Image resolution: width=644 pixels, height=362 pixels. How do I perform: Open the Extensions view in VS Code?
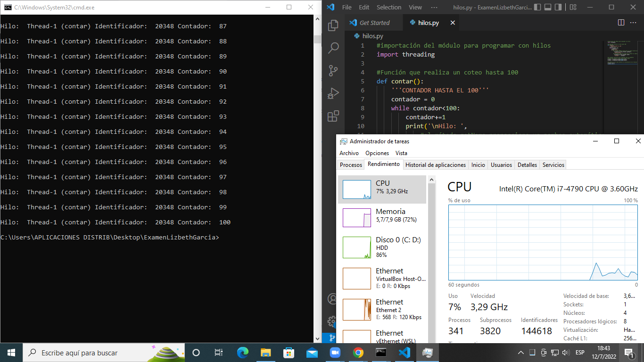click(333, 115)
